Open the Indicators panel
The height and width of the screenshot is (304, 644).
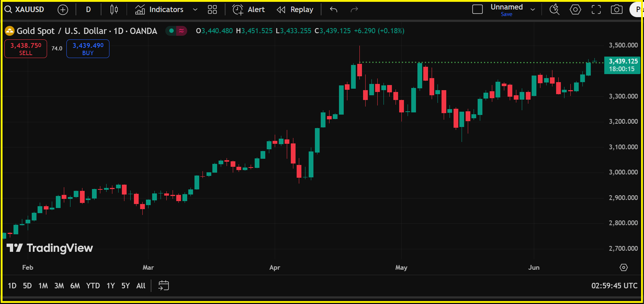[x=159, y=10]
